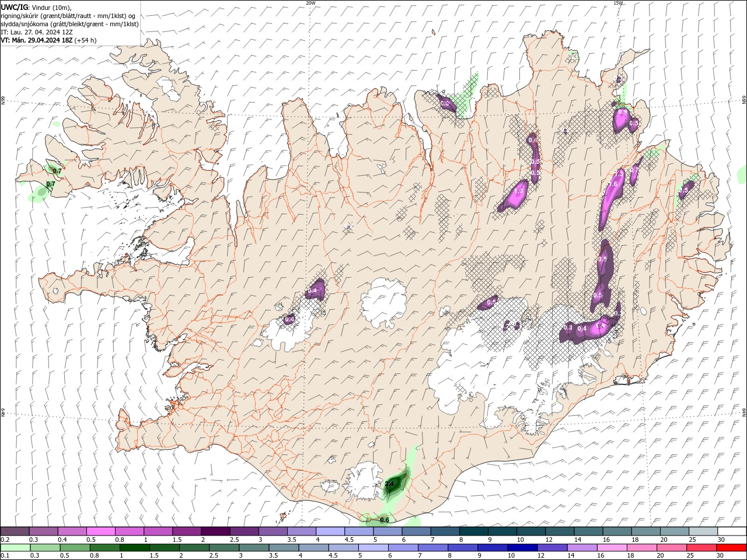The image size is (747, 560).
Task: Select the violet rain swatch between 12 and 14
Action: click(x=552, y=548)
